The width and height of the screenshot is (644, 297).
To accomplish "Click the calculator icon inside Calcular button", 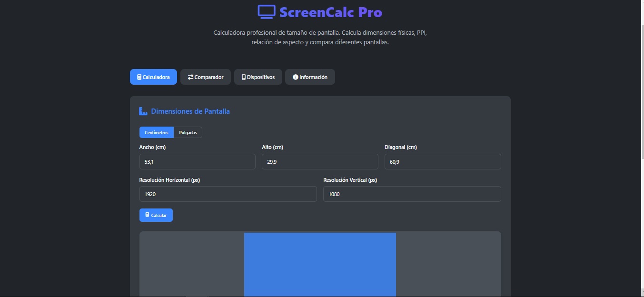I will (147, 215).
